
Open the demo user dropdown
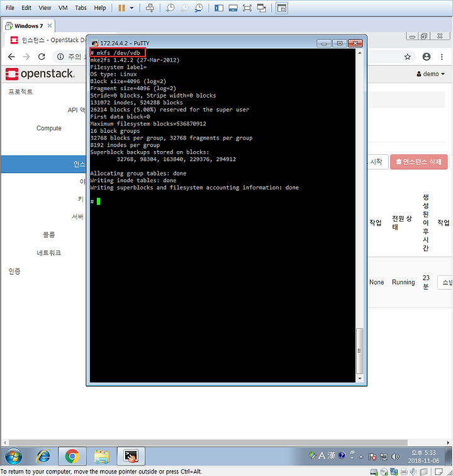tap(430, 74)
